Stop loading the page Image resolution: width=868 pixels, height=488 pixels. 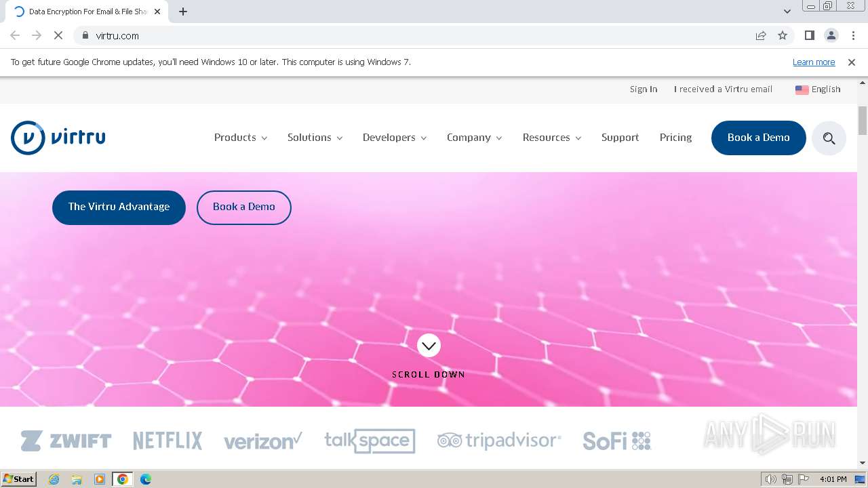[x=58, y=35]
